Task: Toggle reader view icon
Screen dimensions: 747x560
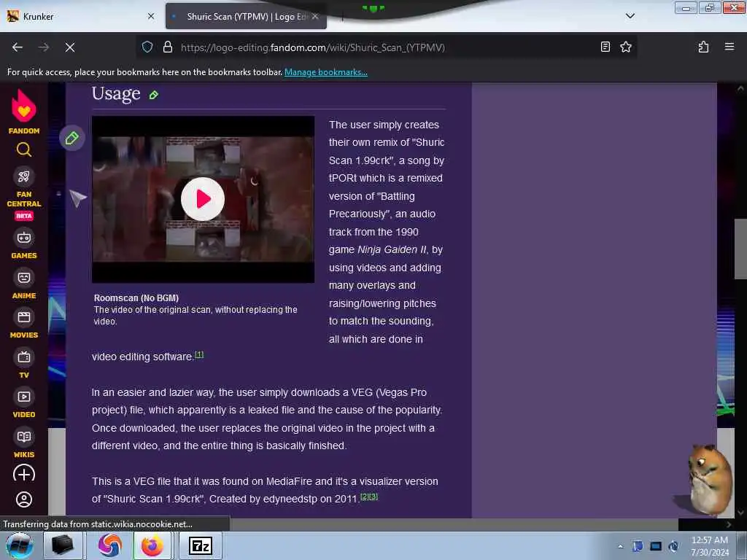Action: (x=605, y=47)
